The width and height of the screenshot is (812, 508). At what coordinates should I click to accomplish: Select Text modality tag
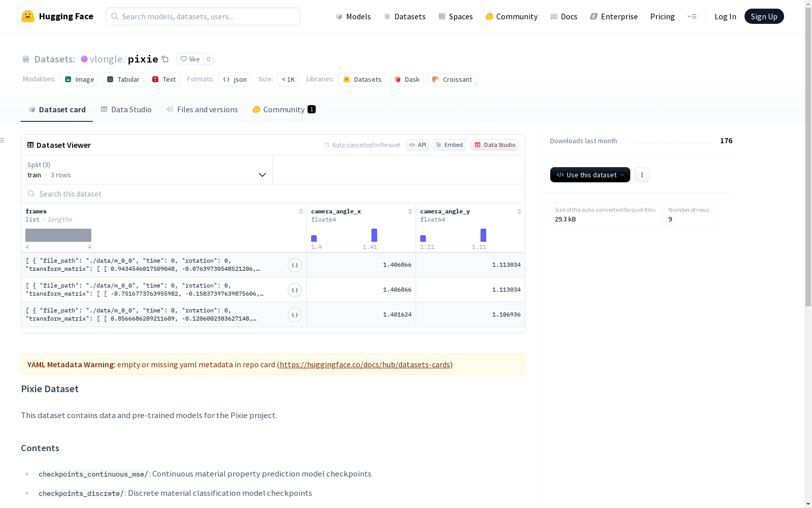click(x=164, y=79)
